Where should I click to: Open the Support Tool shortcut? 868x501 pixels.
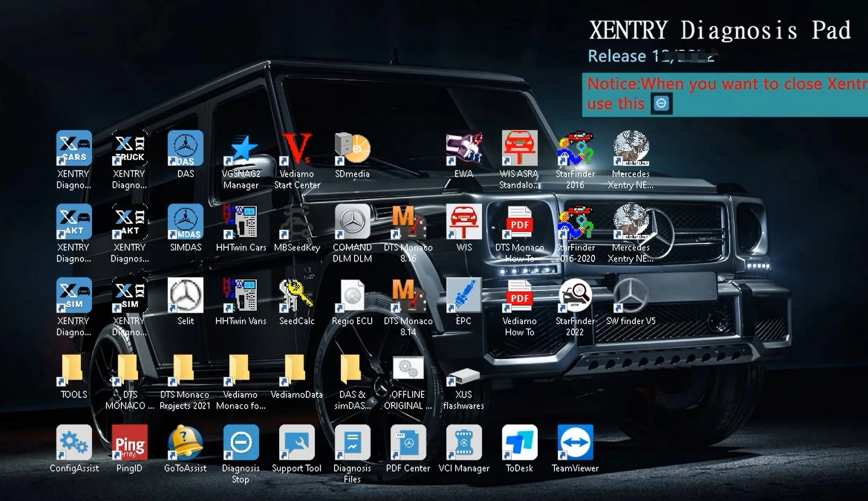point(297,443)
